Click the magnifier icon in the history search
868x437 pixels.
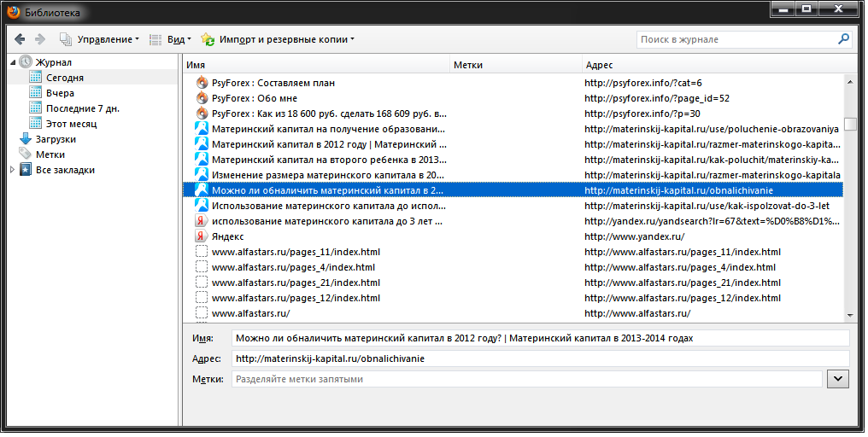click(x=843, y=39)
